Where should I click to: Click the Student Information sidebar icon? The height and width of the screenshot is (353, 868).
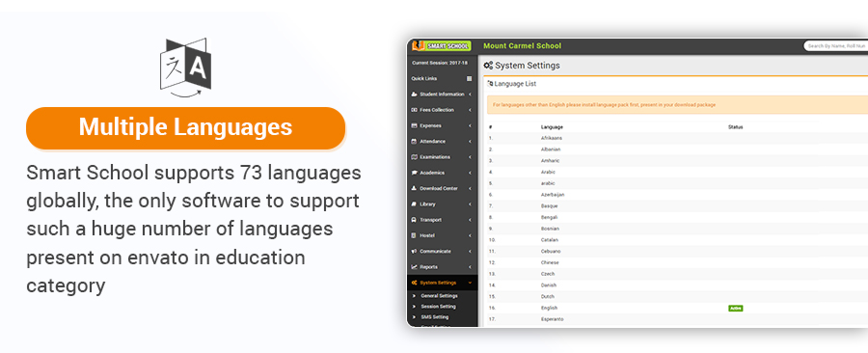(x=414, y=95)
